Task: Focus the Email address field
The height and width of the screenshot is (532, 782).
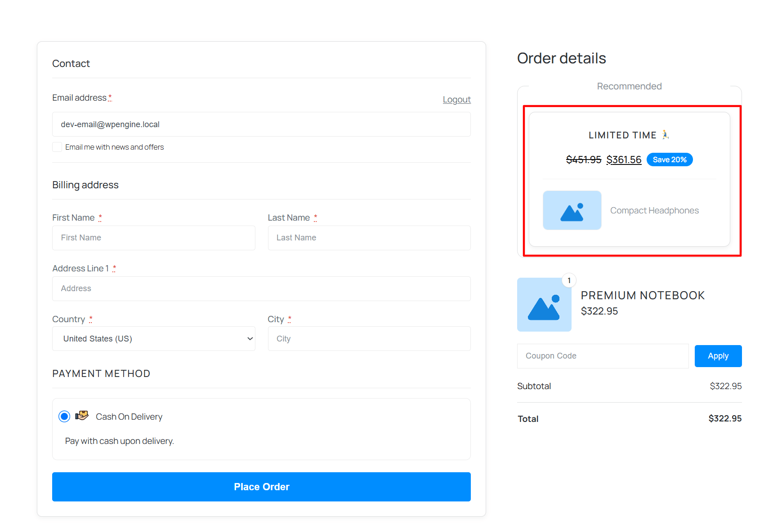Action: tap(261, 124)
